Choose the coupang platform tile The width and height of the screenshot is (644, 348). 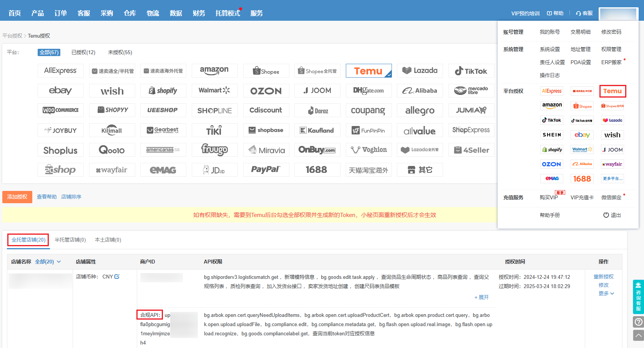368,110
